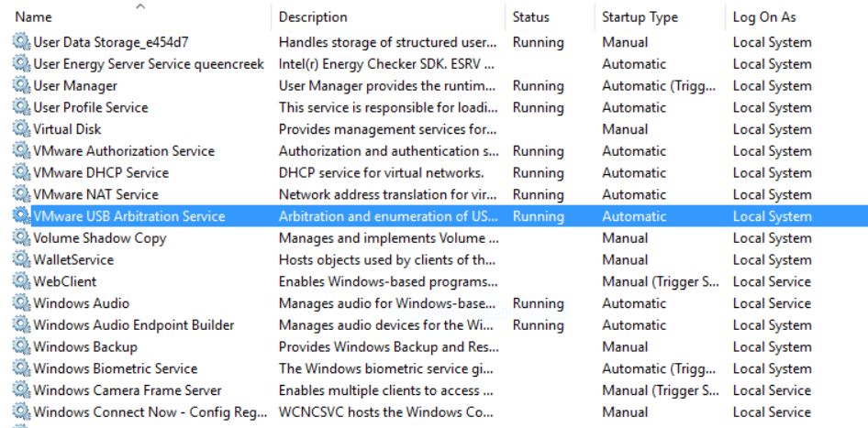This screenshot has height=428, width=868.
Task: Select the Windows Backup service name
Action: tap(85, 346)
